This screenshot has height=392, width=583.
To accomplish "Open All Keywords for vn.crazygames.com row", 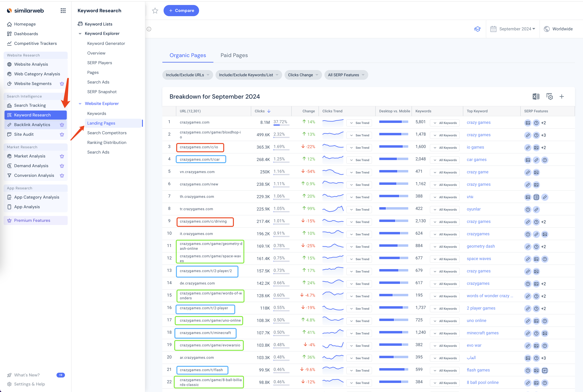I will tap(445, 172).
